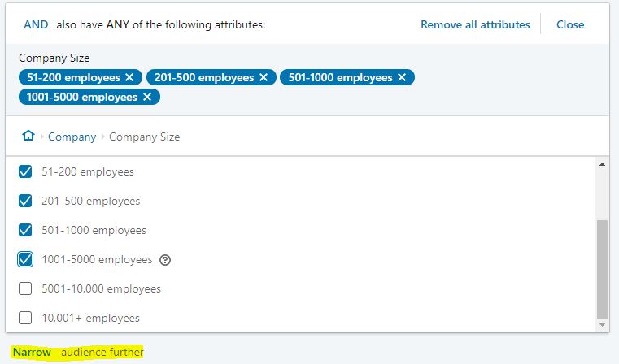Image resolution: width=619 pixels, height=364 pixels.
Task: Open help icon beside 1001-5000 employees
Action: pyautogui.click(x=165, y=260)
